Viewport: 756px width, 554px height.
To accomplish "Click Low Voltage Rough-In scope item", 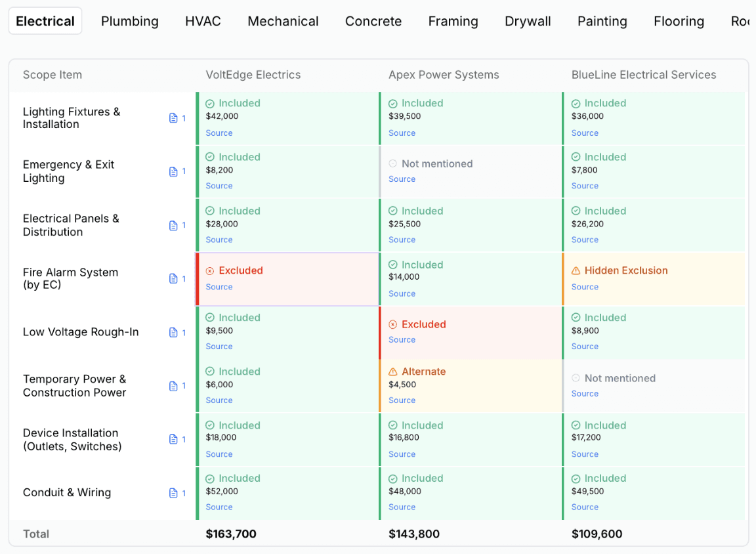I will pyautogui.click(x=81, y=332).
